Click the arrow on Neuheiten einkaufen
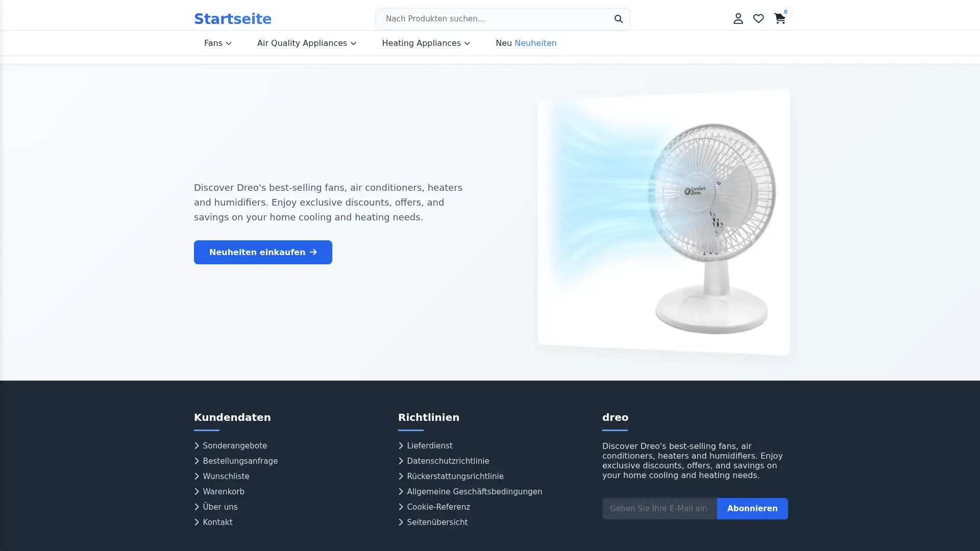Screen dimensions: 980x551 (x=313, y=252)
